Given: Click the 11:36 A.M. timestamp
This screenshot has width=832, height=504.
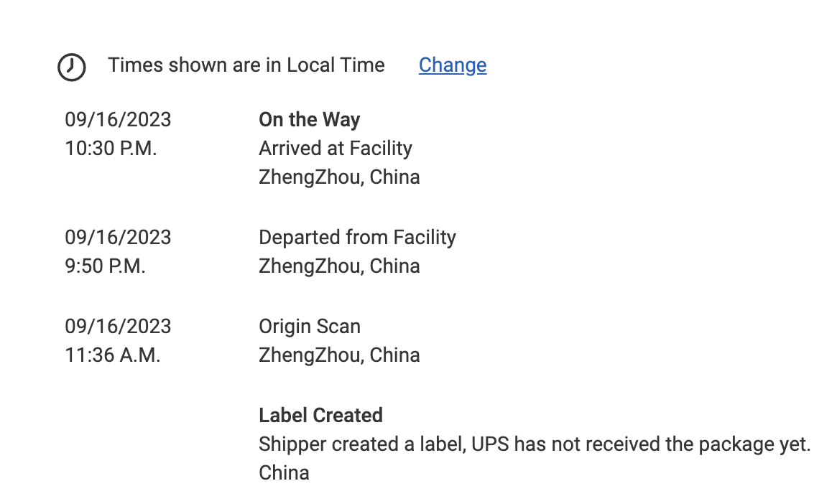Looking at the screenshot, I should [112, 355].
